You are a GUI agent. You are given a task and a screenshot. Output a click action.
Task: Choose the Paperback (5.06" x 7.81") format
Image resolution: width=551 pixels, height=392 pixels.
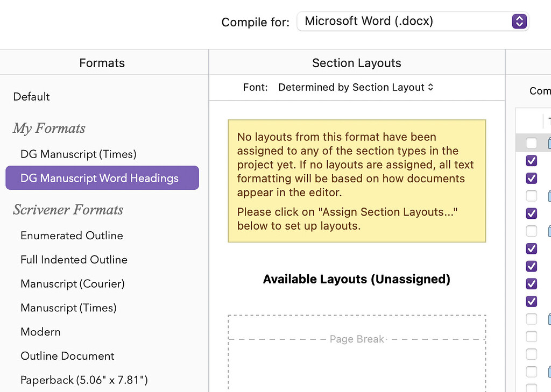tap(84, 380)
